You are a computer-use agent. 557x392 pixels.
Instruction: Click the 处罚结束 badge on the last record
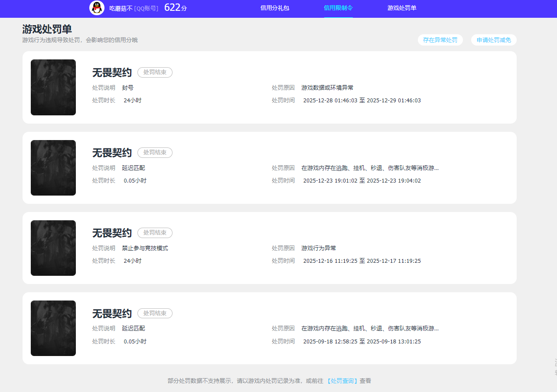click(x=155, y=313)
